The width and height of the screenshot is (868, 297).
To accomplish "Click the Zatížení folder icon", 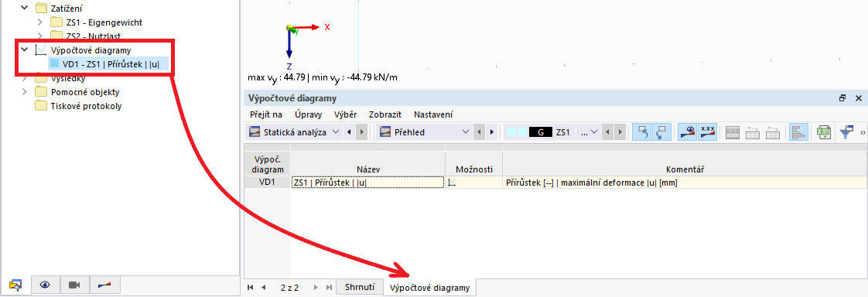I will [x=40, y=9].
